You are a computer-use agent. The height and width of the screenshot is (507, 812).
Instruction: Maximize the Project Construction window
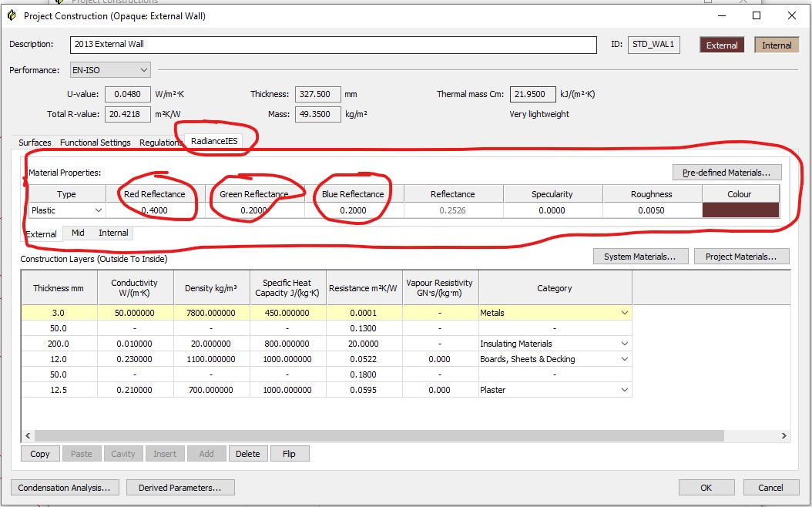coord(757,15)
